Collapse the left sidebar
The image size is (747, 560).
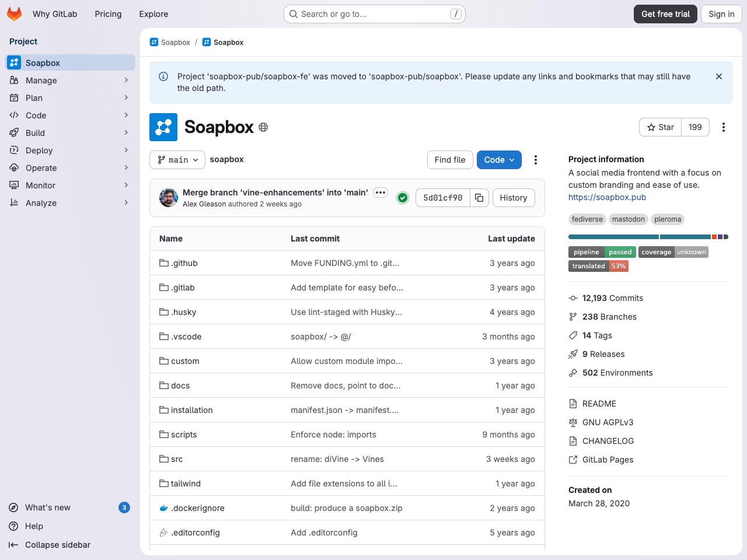point(57,545)
